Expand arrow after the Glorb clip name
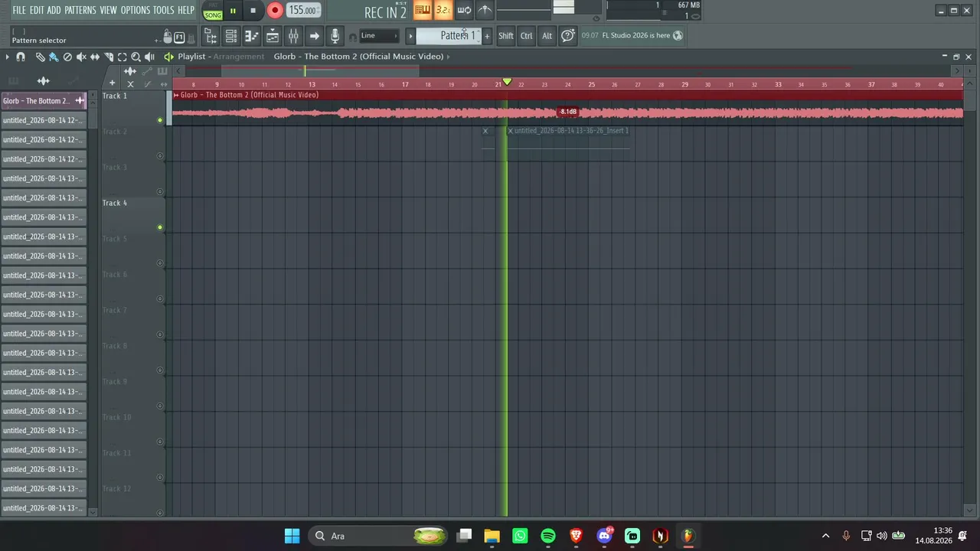The height and width of the screenshot is (551, 980). point(449,57)
